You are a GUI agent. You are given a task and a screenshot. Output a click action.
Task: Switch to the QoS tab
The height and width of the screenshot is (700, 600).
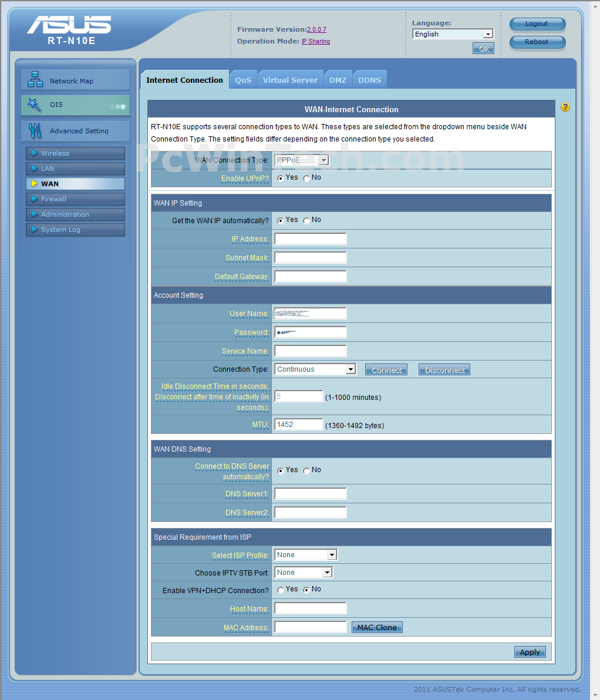243,80
